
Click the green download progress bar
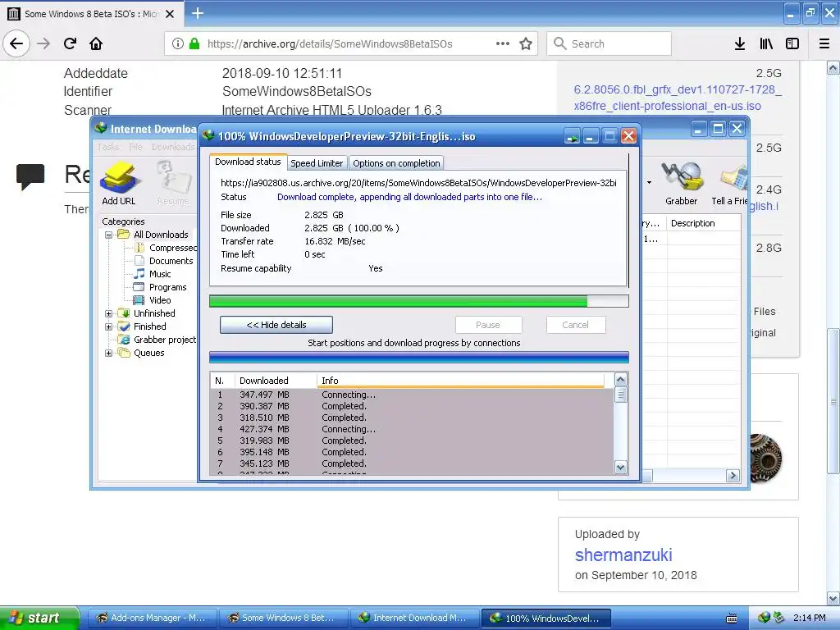pyautogui.click(x=419, y=301)
